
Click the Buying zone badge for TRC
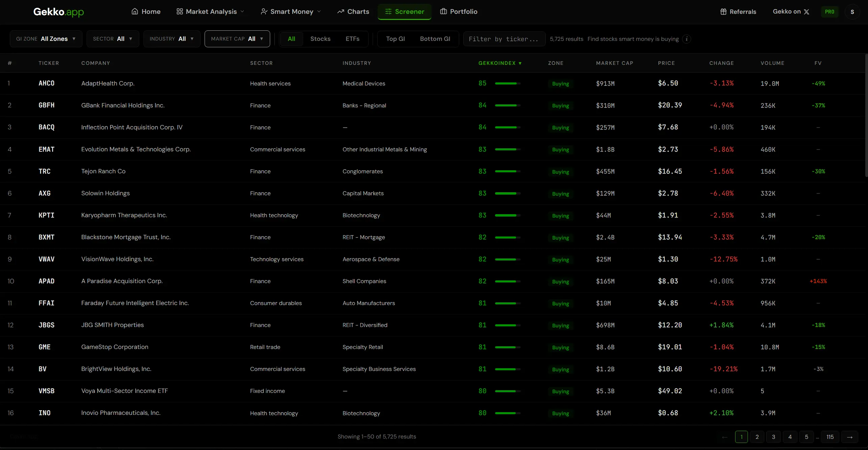click(560, 172)
